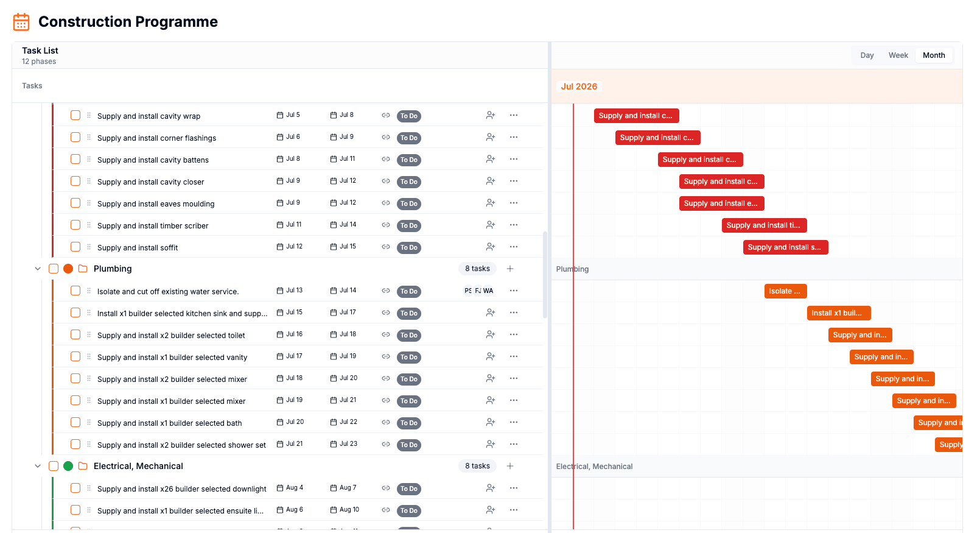Add a task to the Electrical, Mechanical phase
Screen dimensions: 980x533
pos(510,466)
